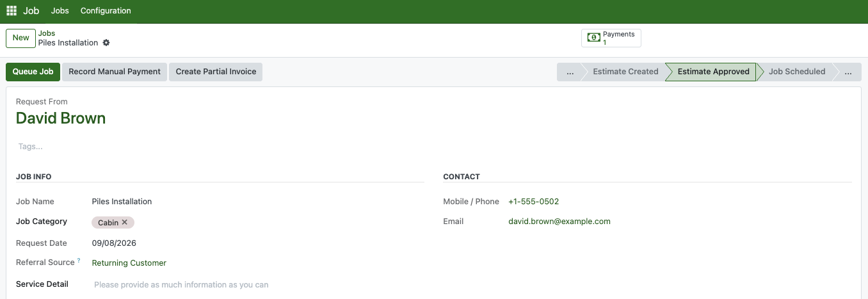Image resolution: width=868 pixels, height=299 pixels.
Task: Open the Jobs menu
Action: pos(60,11)
